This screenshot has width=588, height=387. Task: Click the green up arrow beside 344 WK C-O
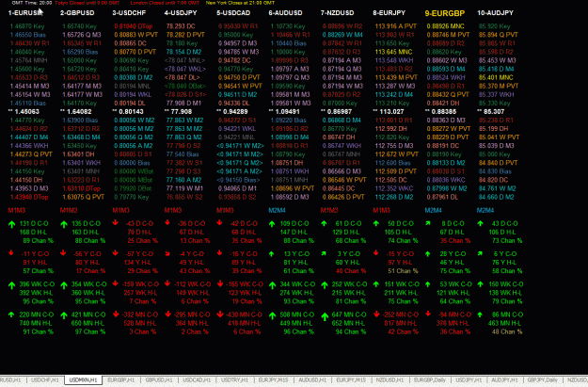point(272,285)
